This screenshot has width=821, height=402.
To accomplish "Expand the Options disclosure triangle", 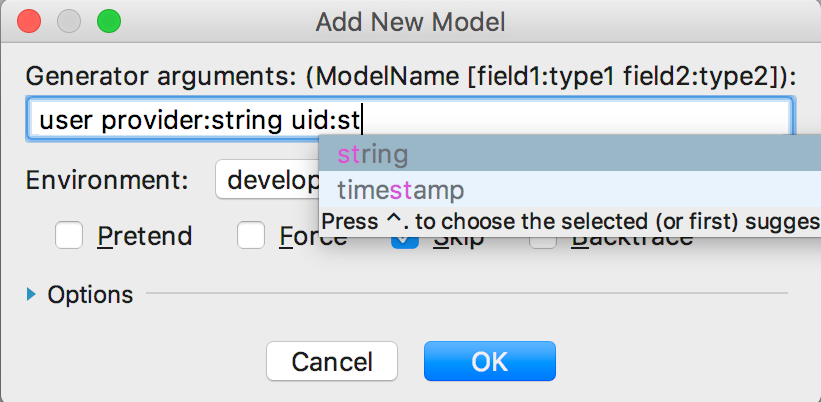I will click(x=31, y=294).
